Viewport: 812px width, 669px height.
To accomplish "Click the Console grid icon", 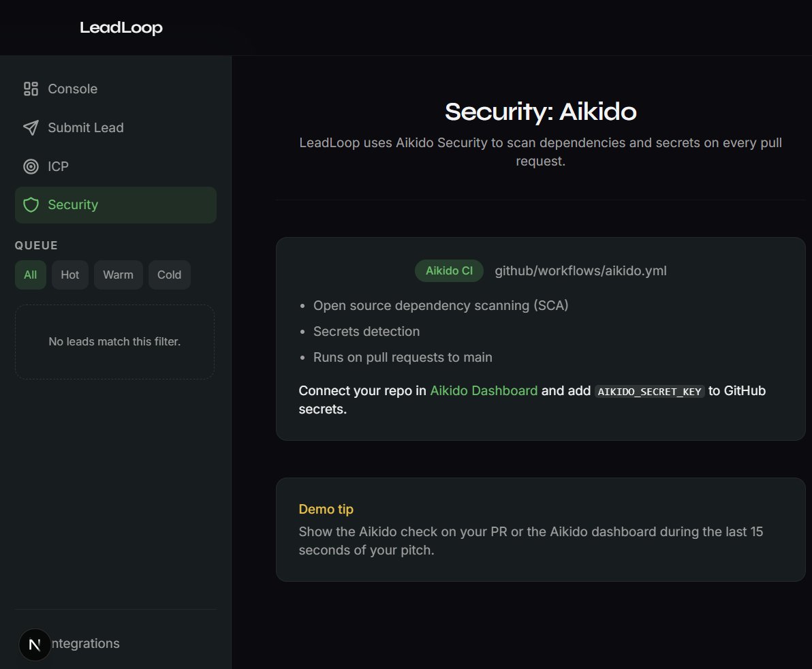I will 31,89.
